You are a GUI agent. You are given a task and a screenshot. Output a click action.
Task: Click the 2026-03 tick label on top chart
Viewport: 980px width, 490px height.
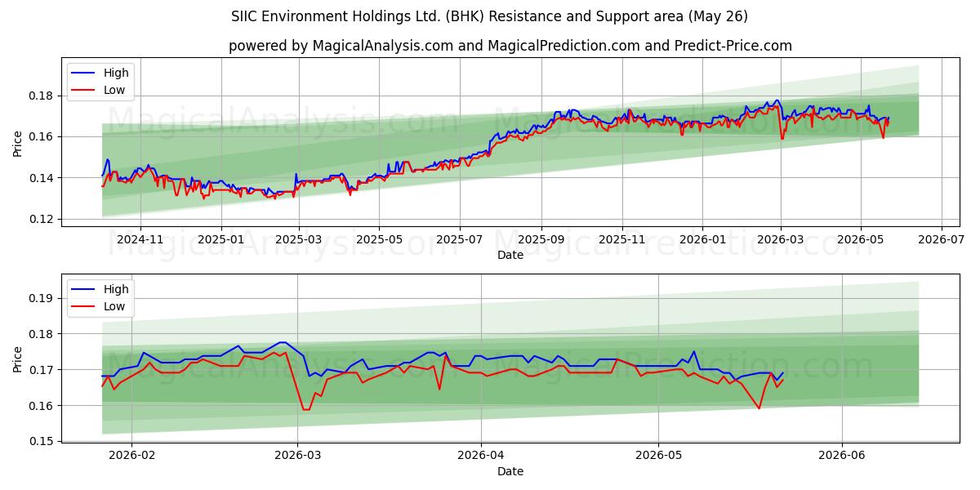781,239
